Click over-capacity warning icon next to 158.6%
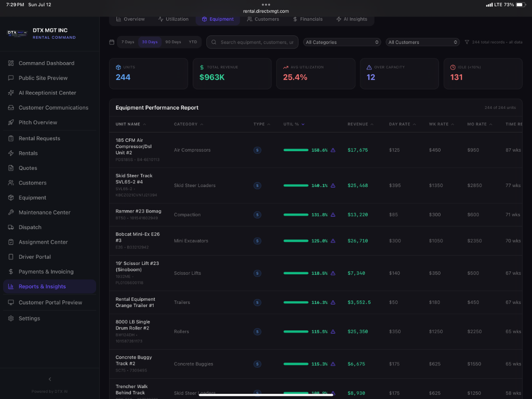 [x=333, y=150]
